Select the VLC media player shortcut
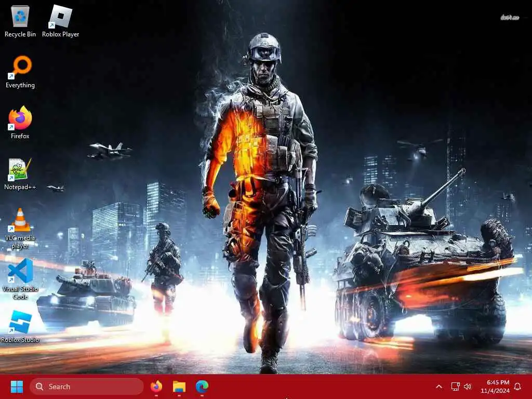The height and width of the screenshot is (399, 532). [x=20, y=229]
